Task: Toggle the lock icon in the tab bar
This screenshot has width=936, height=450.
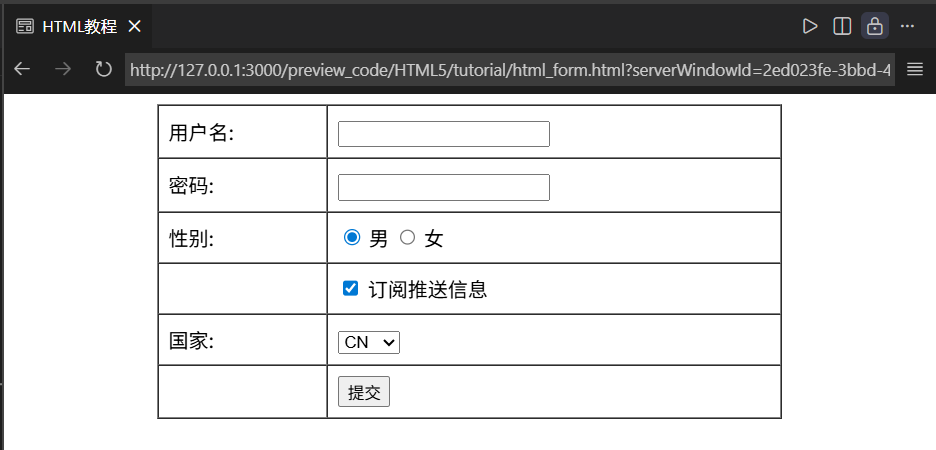Action: point(875,26)
